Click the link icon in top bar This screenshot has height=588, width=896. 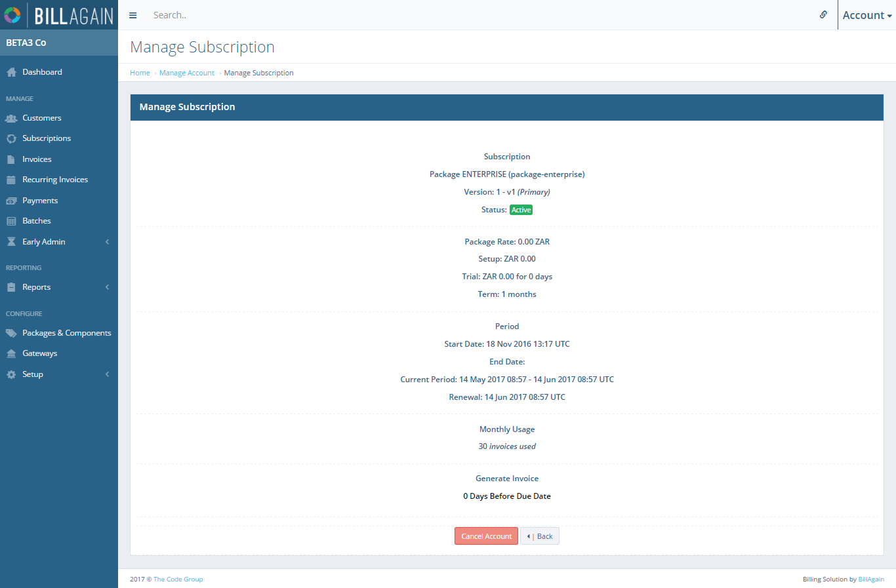(823, 14)
